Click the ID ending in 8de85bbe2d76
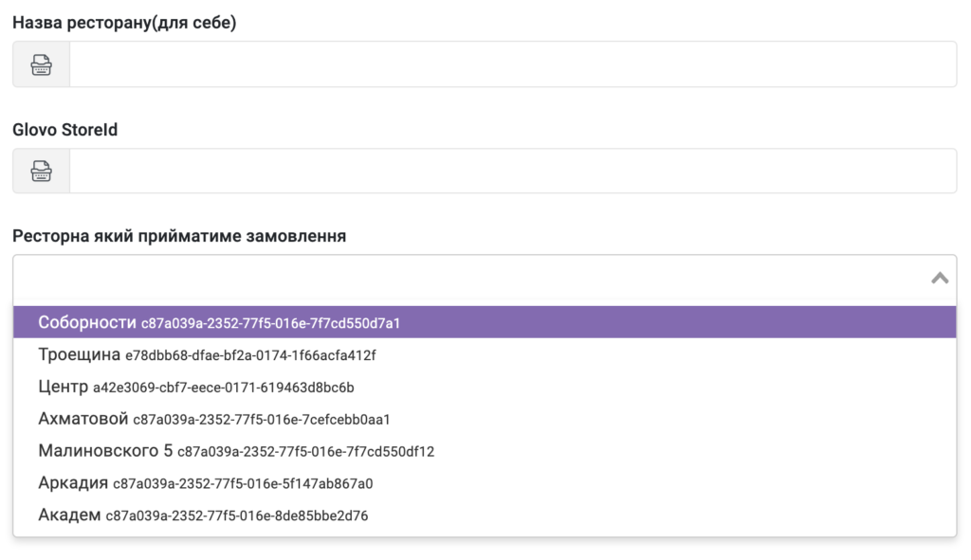 click(x=236, y=516)
